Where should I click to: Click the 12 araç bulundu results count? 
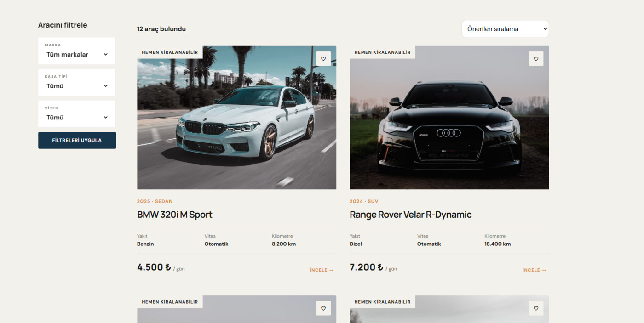click(x=161, y=29)
